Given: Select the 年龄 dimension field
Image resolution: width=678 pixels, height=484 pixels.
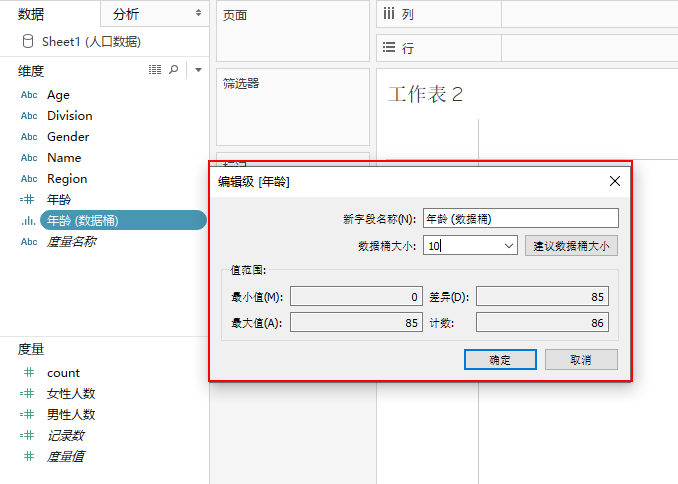Looking at the screenshot, I should click(x=59, y=199).
